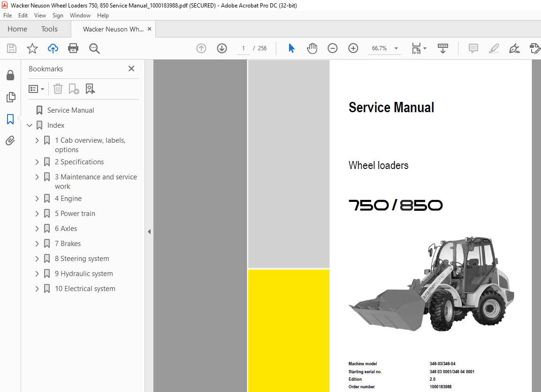
Task: Upload file to Document Cloud
Action: 53,48
